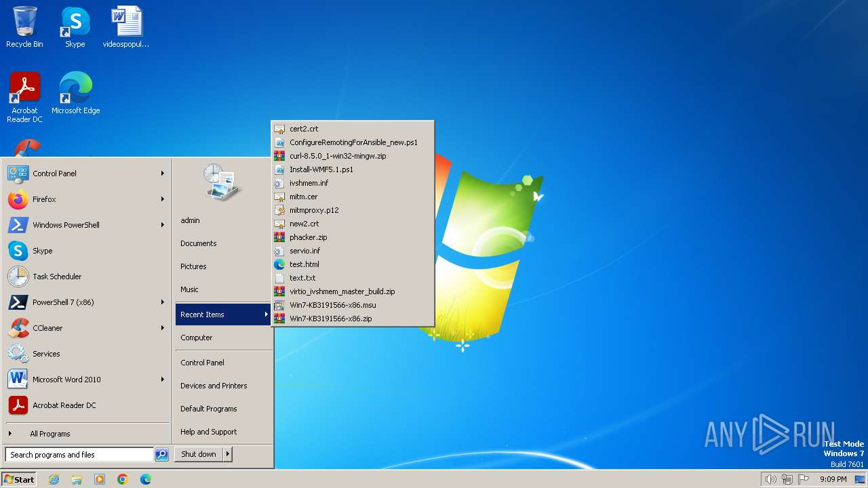Click the user account picture in Start menu
The width and height of the screenshot is (868, 488).
pos(222,182)
